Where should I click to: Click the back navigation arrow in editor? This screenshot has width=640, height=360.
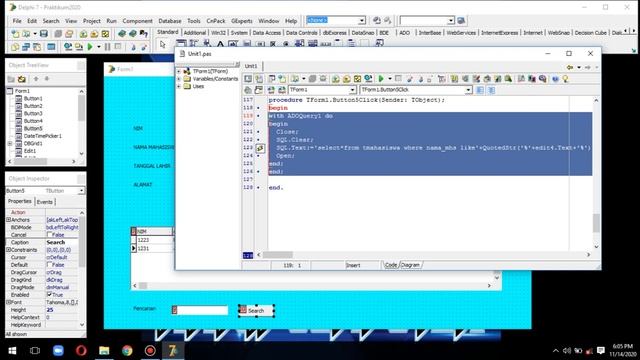[570, 67]
